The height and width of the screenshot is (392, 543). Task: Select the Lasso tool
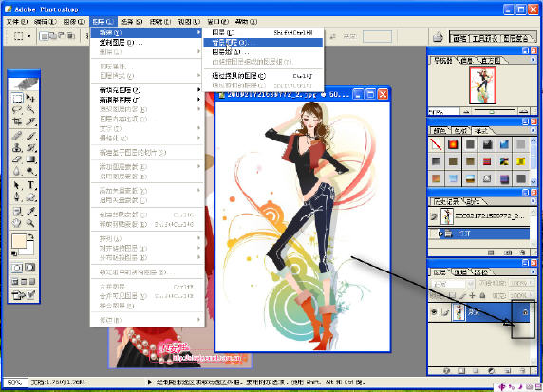(x=17, y=110)
